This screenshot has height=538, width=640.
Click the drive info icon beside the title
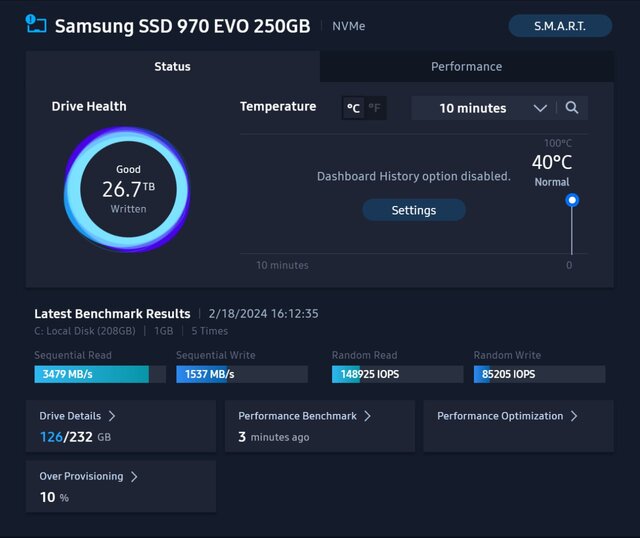tap(35, 24)
